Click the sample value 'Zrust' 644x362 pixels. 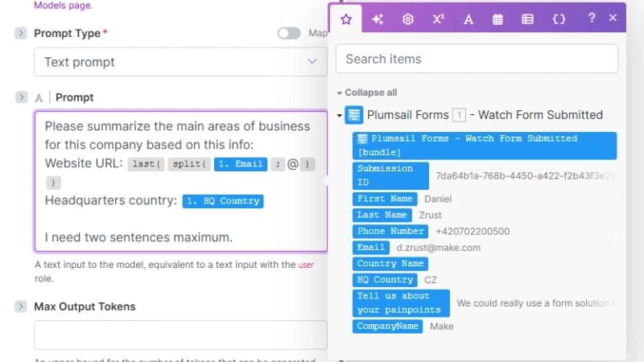(x=430, y=216)
